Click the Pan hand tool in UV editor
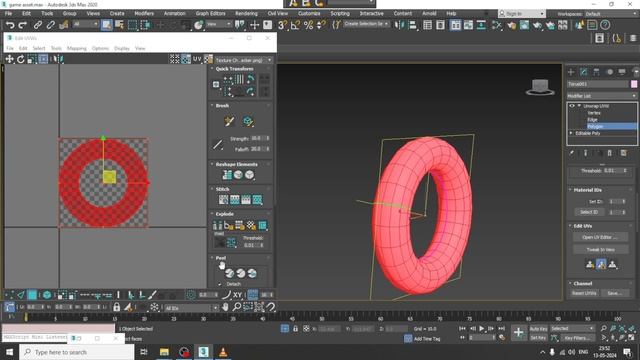 point(225,307)
